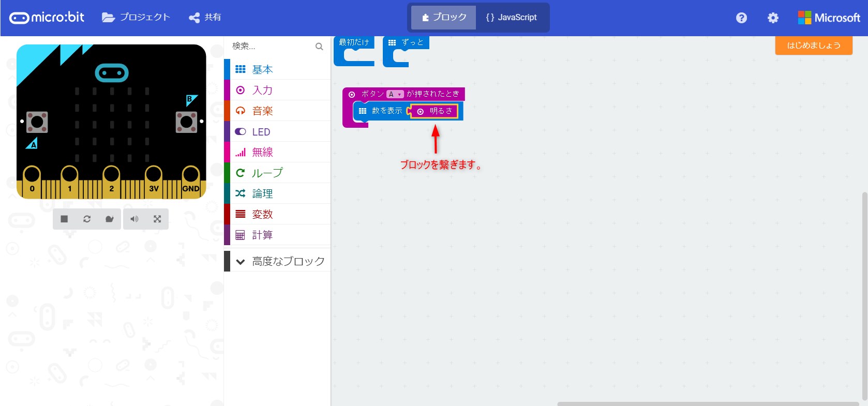Open the help question mark menu
This screenshot has width=868, height=406.
coord(741,18)
